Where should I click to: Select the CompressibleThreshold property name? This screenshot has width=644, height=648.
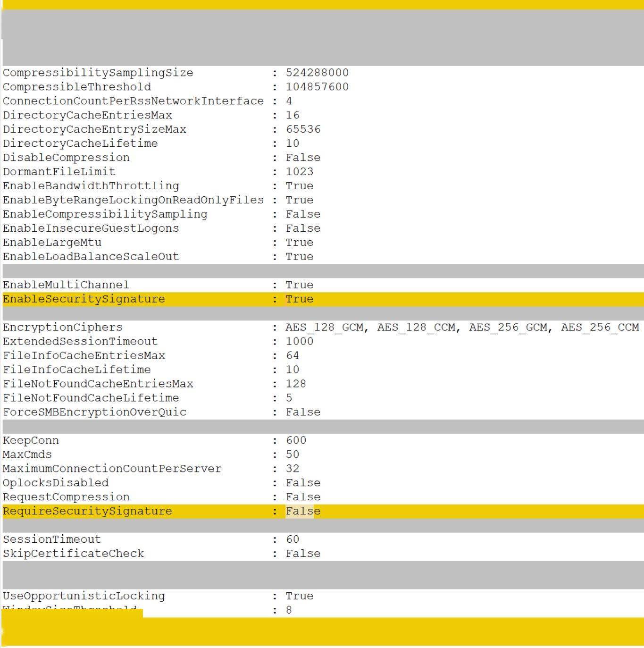[77, 87]
